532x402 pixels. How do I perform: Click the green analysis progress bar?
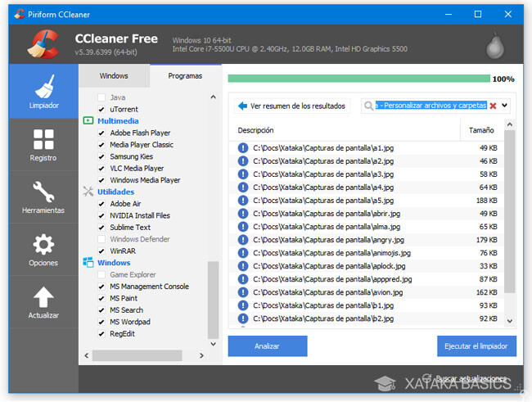[x=358, y=79]
